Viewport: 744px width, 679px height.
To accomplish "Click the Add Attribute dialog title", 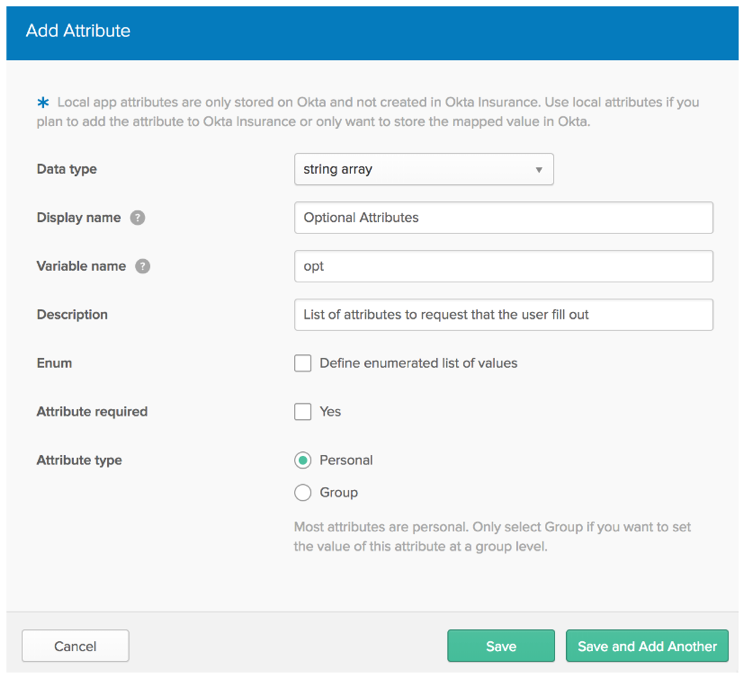I will tap(78, 31).
